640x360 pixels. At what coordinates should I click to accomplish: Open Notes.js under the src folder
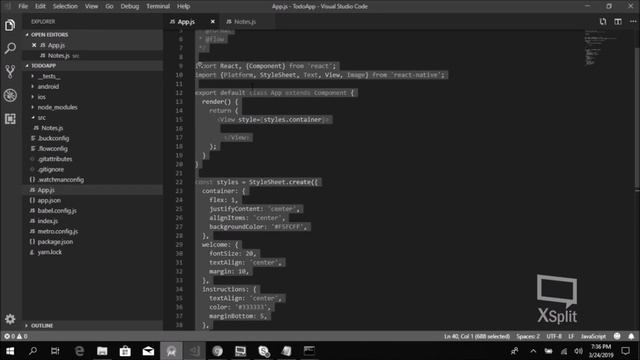click(52, 128)
